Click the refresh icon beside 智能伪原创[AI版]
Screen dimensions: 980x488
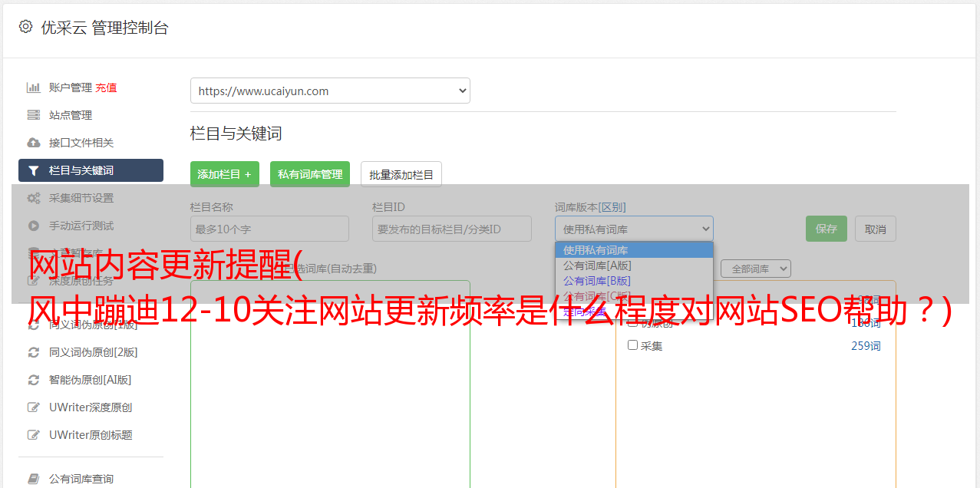[33, 380]
